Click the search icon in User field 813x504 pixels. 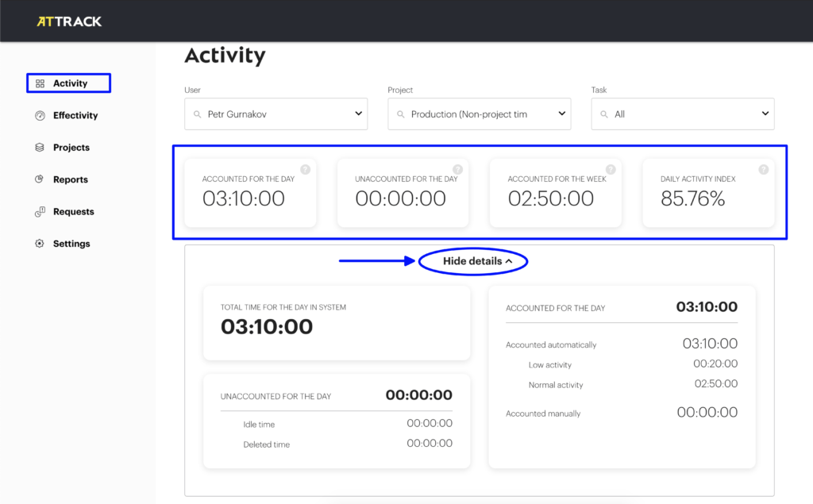click(x=197, y=114)
